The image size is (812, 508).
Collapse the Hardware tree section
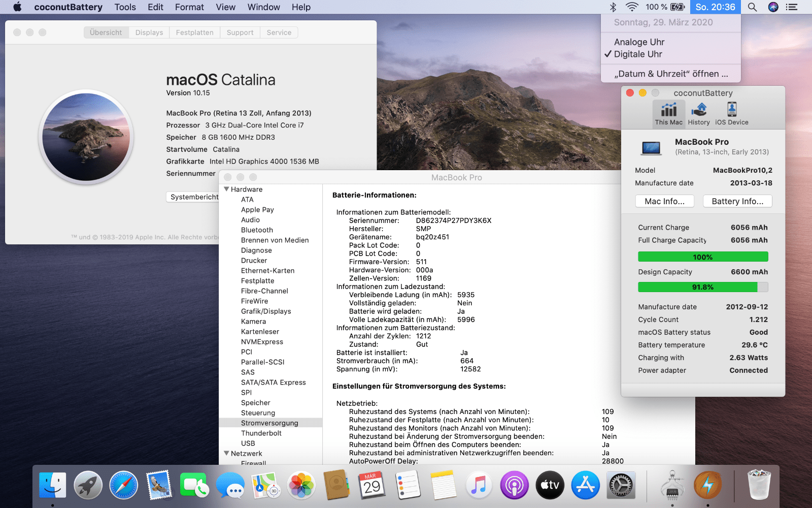[x=226, y=189]
